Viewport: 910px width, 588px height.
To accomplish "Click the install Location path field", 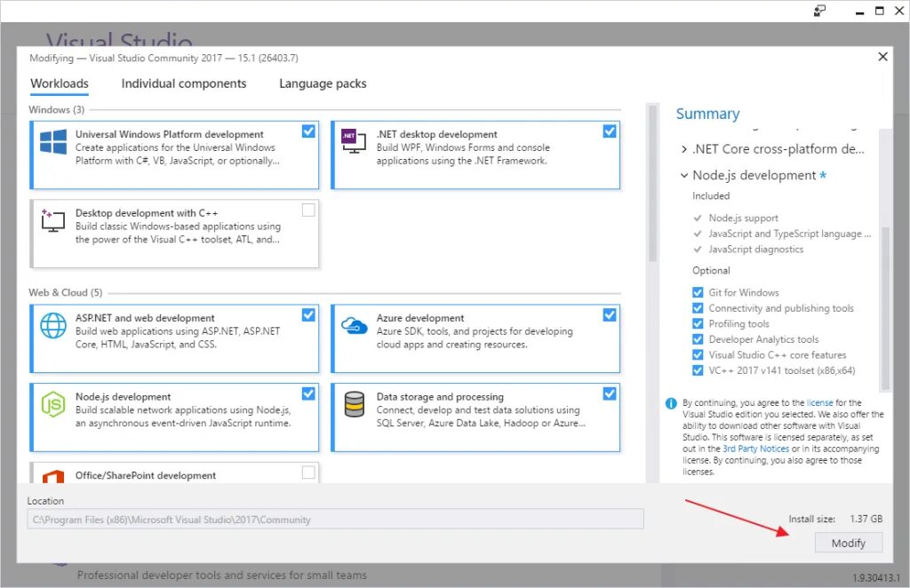I will [335, 519].
